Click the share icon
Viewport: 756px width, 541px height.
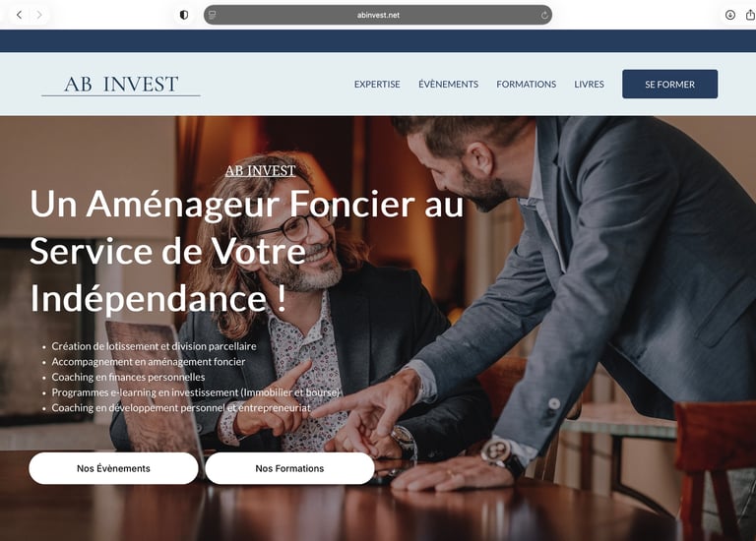pos(751,15)
